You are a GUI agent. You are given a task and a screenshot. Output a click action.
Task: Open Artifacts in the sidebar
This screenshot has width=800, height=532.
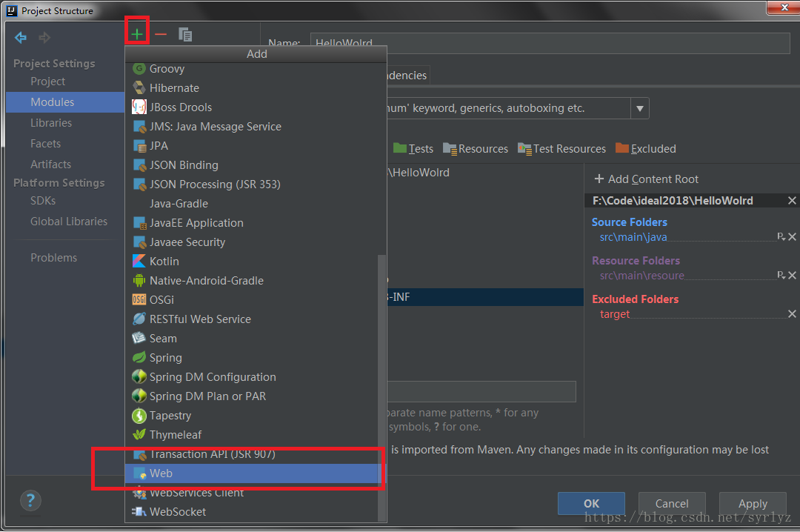pyautogui.click(x=50, y=164)
